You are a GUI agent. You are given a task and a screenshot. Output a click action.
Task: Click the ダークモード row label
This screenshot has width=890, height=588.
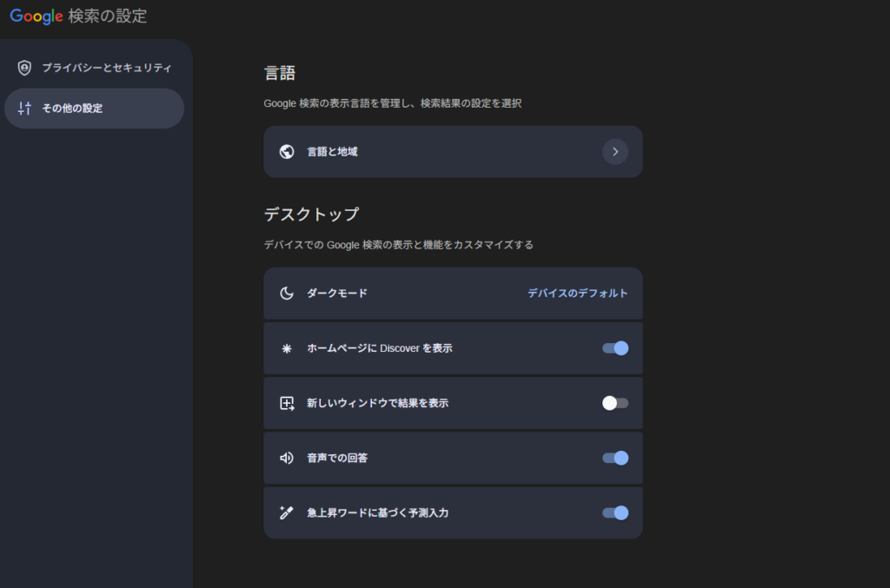[x=337, y=294]
